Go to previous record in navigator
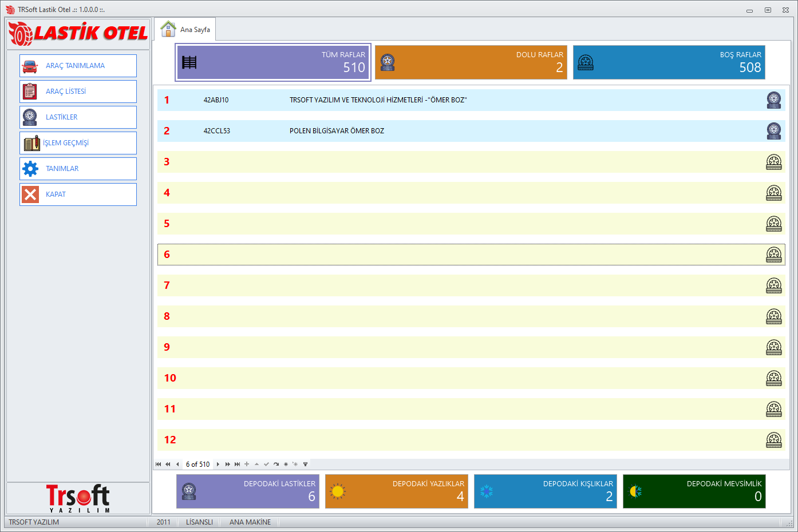This screenshot has height=532, width=798. pyautogui.click(x=177, y=464)
